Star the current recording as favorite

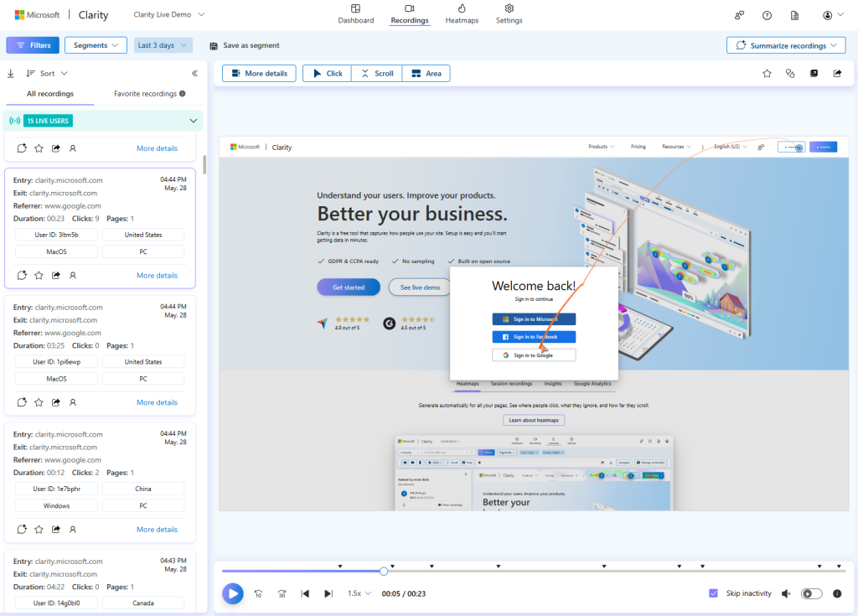coord(767,74)
